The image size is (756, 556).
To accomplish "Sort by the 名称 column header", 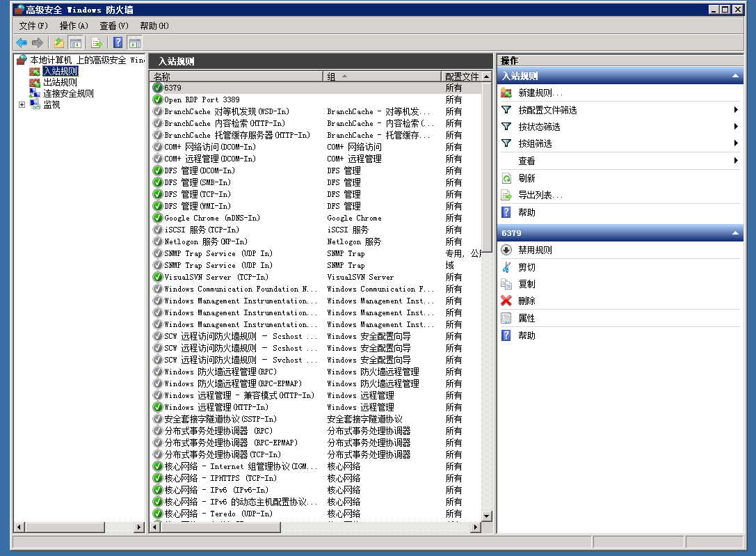I will tap(236, 76).
